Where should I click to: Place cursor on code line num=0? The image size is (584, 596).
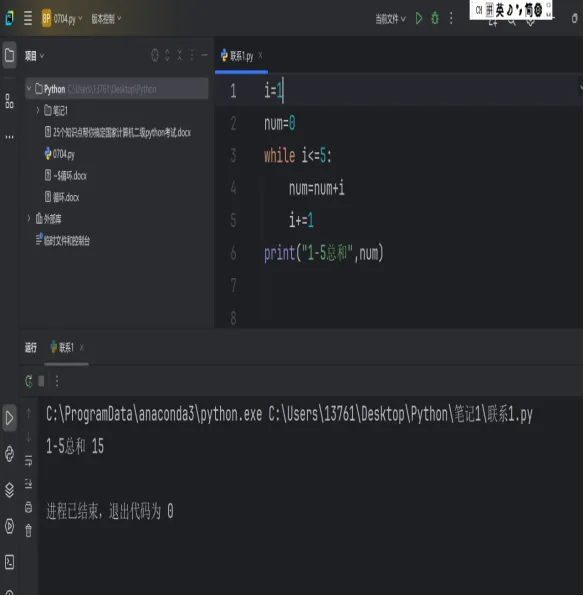point(280,124)
